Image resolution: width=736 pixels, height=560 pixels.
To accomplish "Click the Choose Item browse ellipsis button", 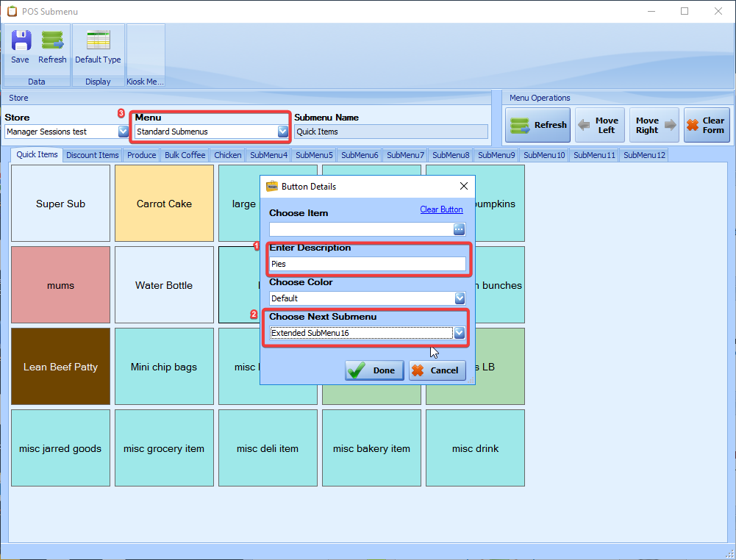I will (460, 229).
